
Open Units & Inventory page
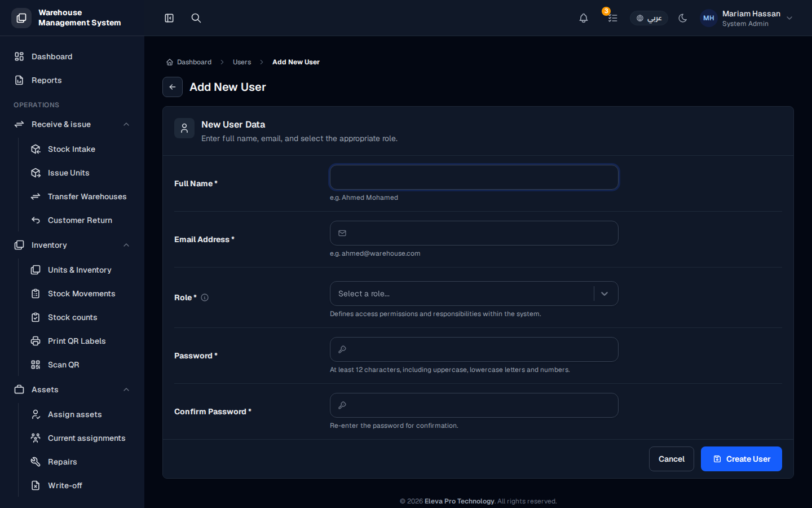point(81,270)
